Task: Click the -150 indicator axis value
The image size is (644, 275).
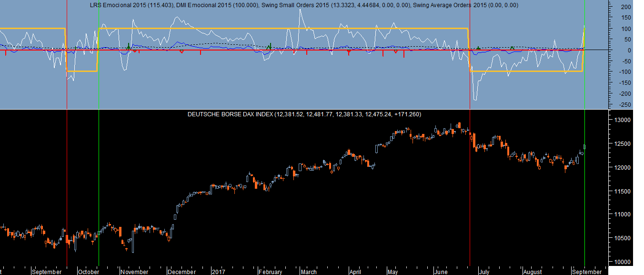Action: coord(625,83)
